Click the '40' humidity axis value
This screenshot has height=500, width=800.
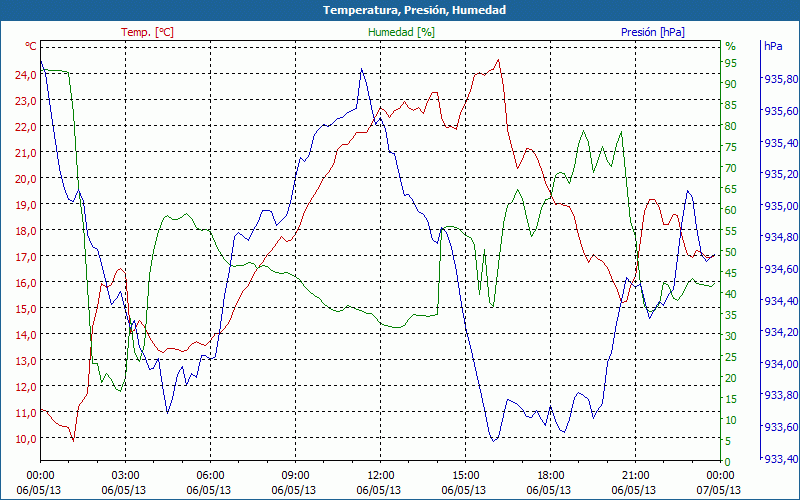pyautogui.click(x=731, y=294)
